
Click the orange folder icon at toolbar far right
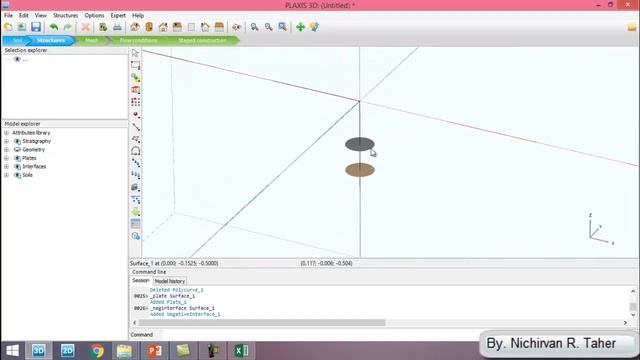(632, 27)
